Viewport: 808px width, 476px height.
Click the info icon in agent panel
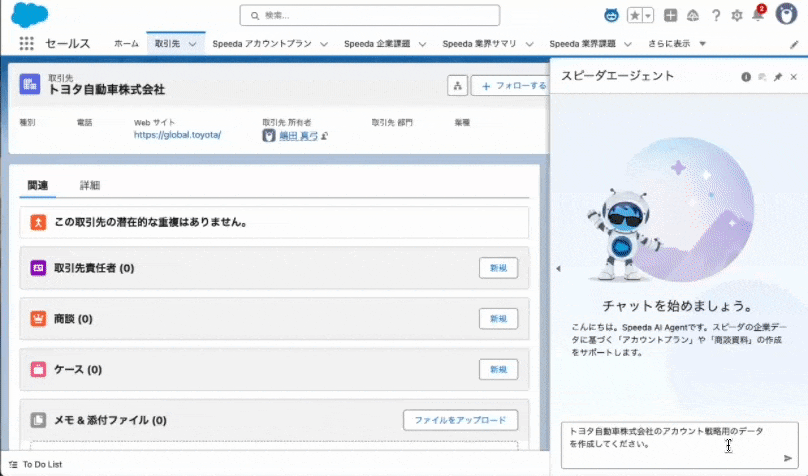pos(745,77)
